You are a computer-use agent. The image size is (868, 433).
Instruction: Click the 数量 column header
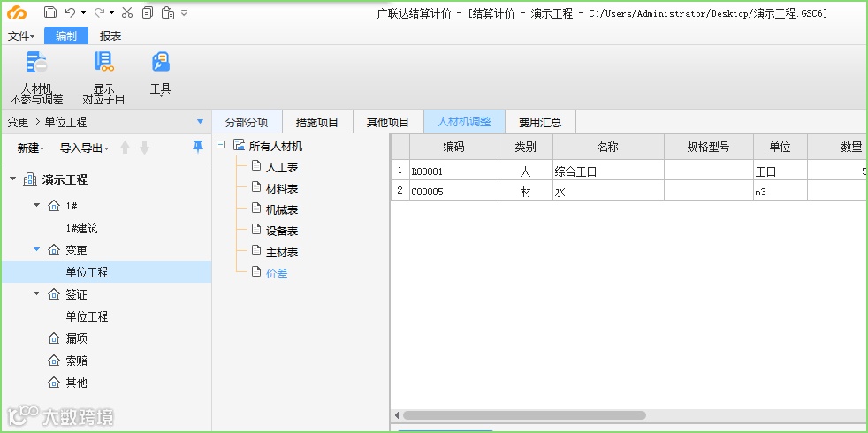837,147
